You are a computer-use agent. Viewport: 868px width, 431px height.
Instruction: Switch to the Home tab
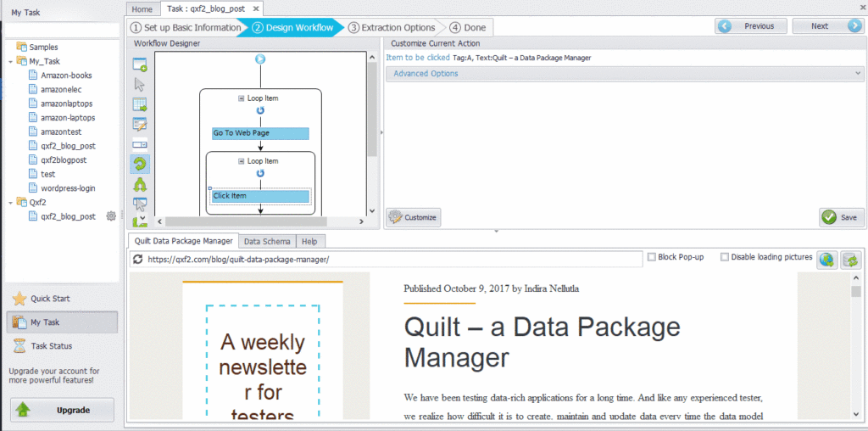pyautogui.click(x=142, y=8)
